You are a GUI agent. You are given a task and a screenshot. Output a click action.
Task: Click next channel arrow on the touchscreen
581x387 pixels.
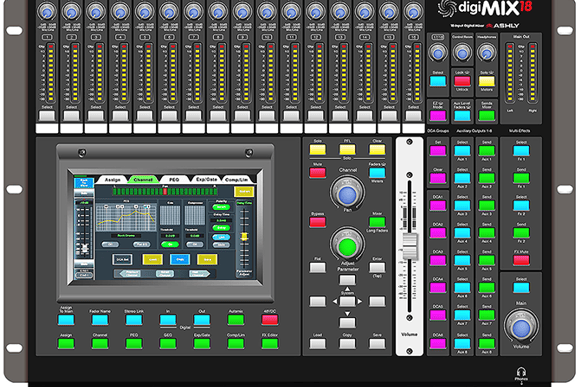tap(199, 274)
